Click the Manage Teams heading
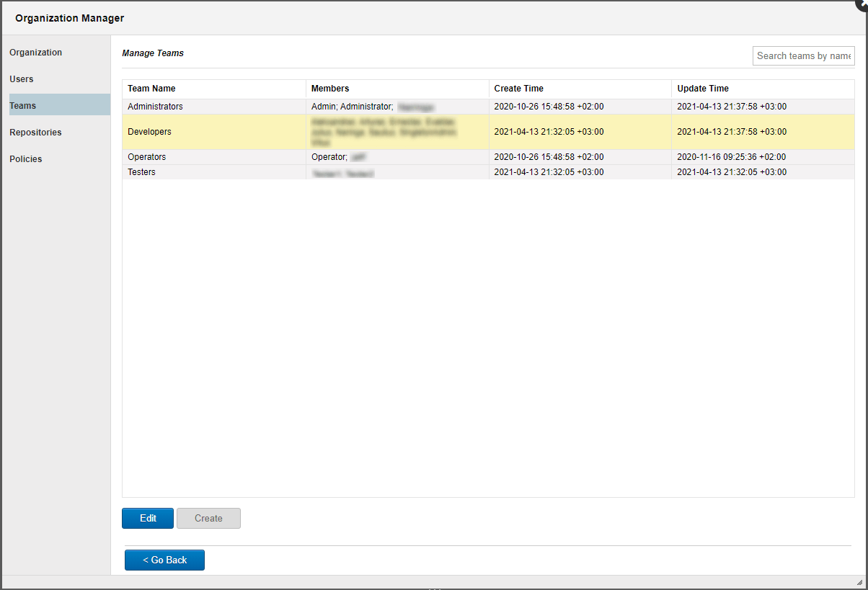Screen dimensions: 868x590 tap(153, 53)
